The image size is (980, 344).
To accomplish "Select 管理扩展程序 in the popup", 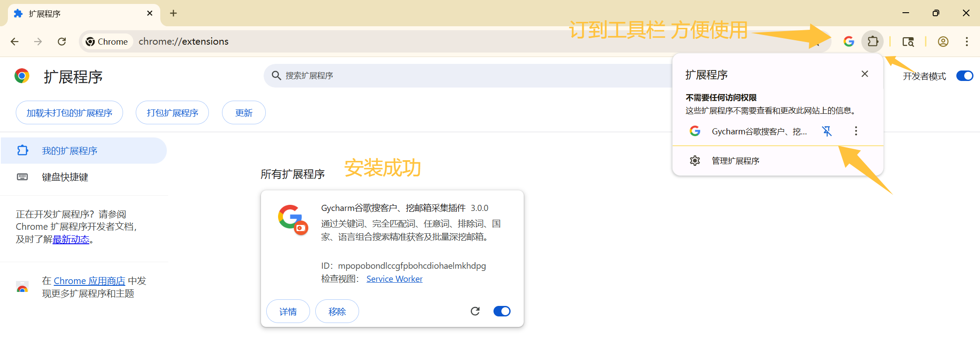I will tap(778, 161).
